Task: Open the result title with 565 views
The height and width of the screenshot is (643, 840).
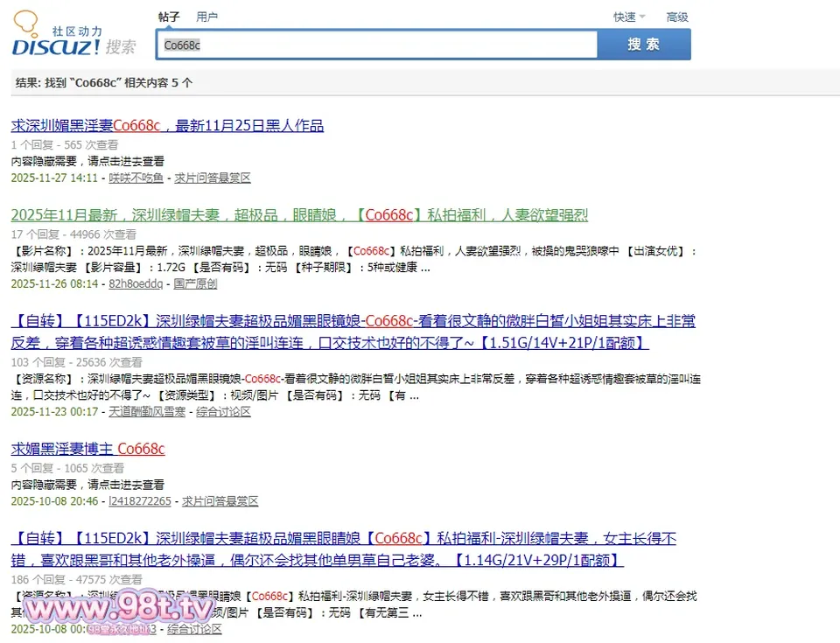Action: [x=167, y=126]
